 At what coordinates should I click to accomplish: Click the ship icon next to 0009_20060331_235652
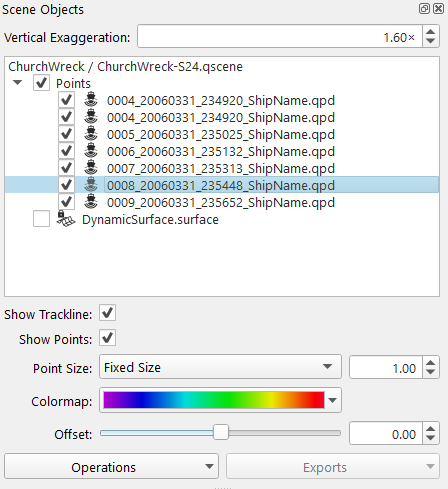(91, 202)
